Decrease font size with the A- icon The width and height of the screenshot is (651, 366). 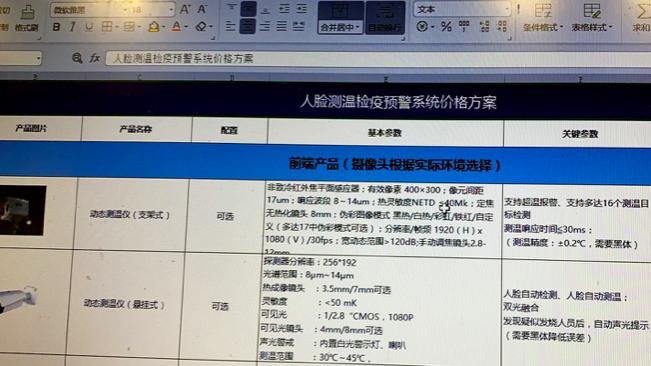coord(202,9)
